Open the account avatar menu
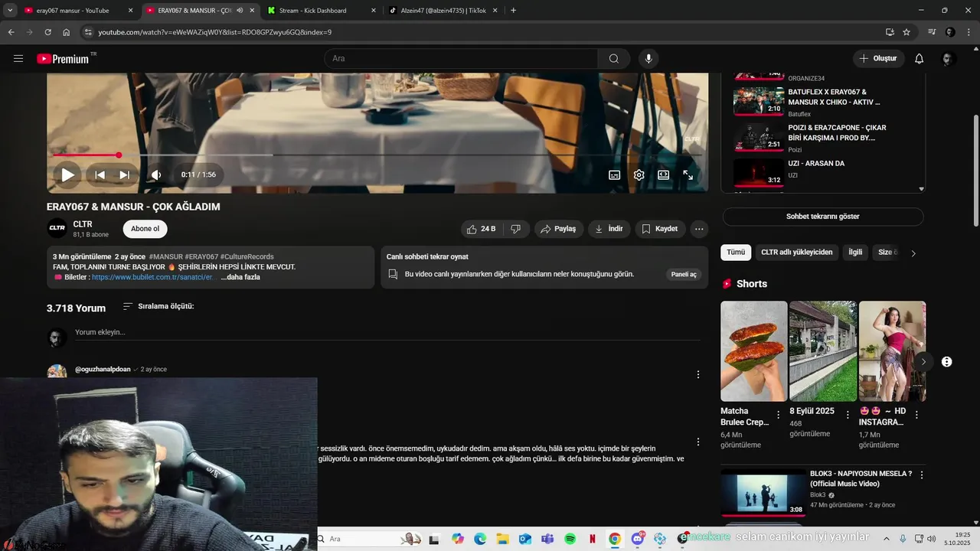Image resolution: width=980 pixels, height=551 pixels. (948, 58)
